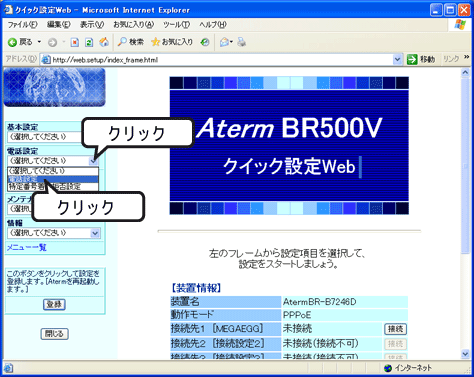
Task: Open the メニュー一覧 link
Action: 27,247
